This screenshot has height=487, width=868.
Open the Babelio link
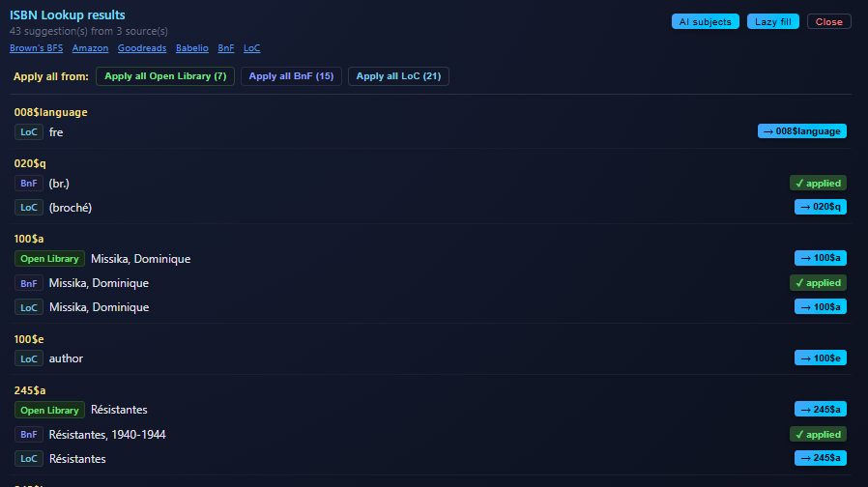pyautogui.click(x=192, y=48)
